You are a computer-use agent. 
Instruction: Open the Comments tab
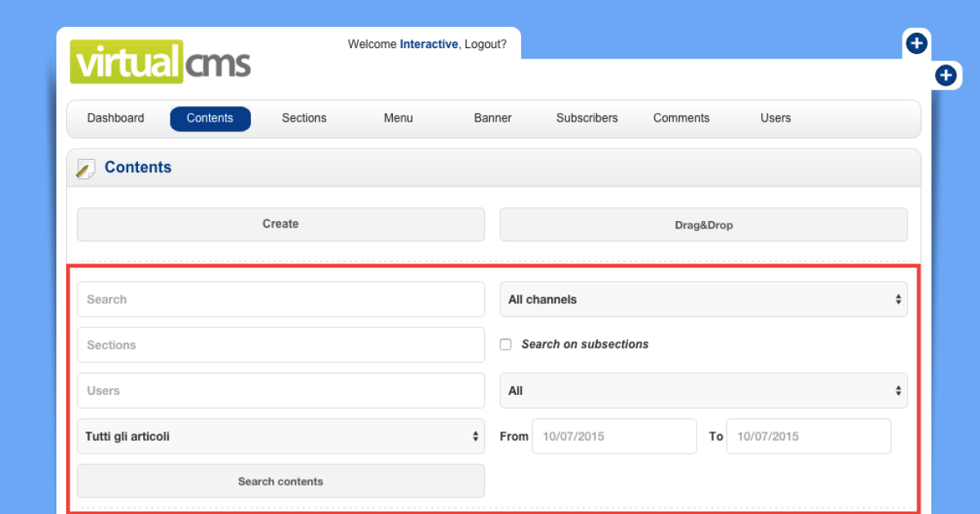681,118
